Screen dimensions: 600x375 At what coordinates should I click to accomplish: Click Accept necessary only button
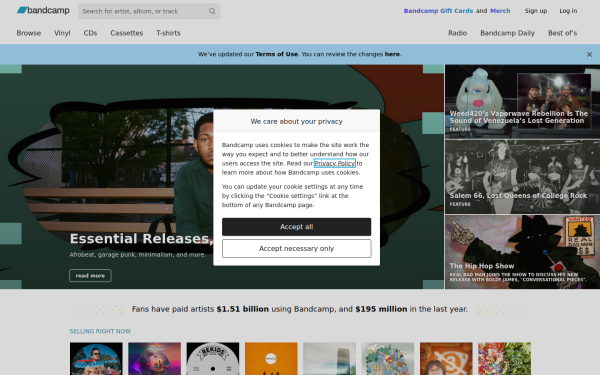tap(297, 249)
